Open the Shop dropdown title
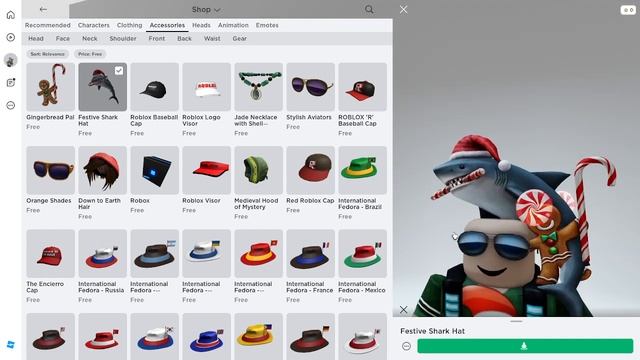 [206, 9]
